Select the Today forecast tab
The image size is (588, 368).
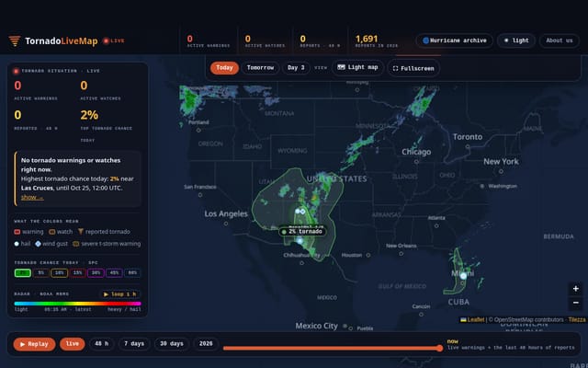click(224, 68)
